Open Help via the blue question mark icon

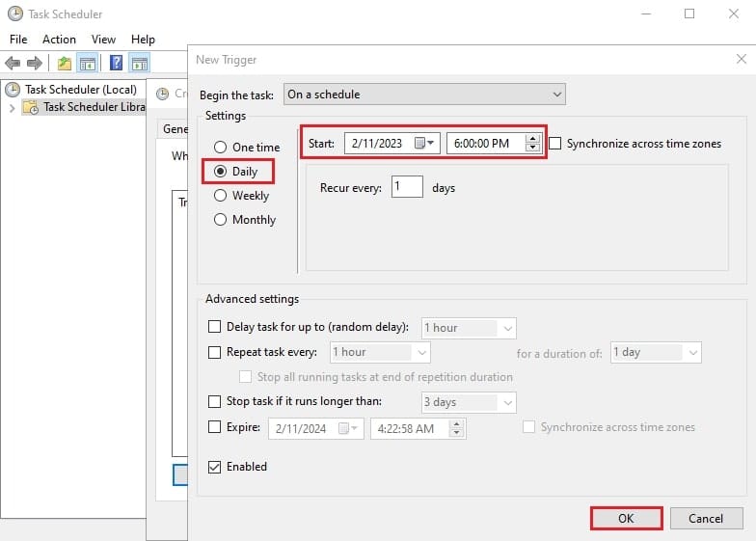click(x=116, y=64)
